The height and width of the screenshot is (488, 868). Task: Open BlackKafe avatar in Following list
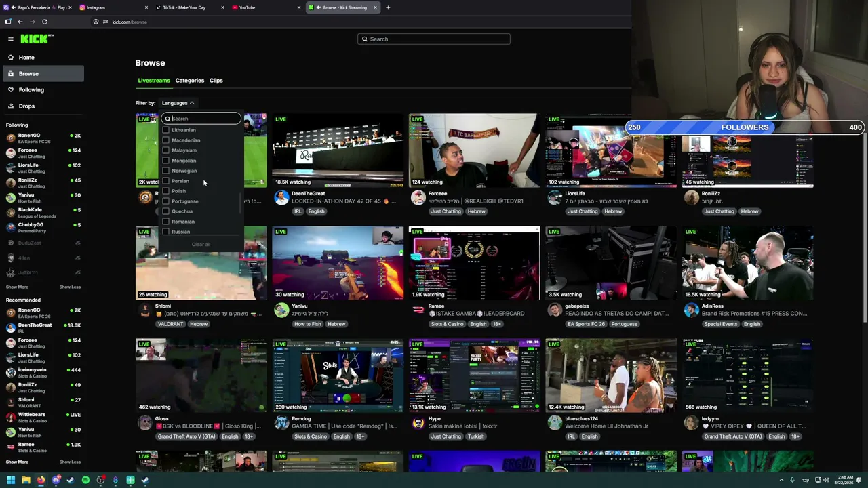click(x=11, y=213)
